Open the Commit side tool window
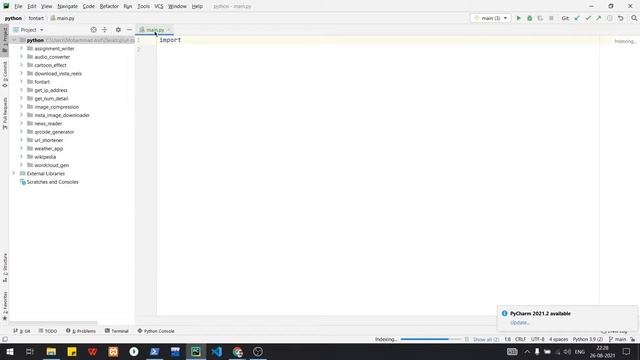Viewport: 640px width, 360px height. (x=5, y=74)
